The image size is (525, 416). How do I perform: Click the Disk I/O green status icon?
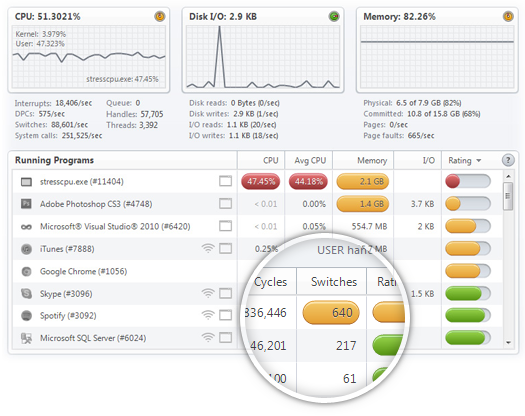(334, 16)
